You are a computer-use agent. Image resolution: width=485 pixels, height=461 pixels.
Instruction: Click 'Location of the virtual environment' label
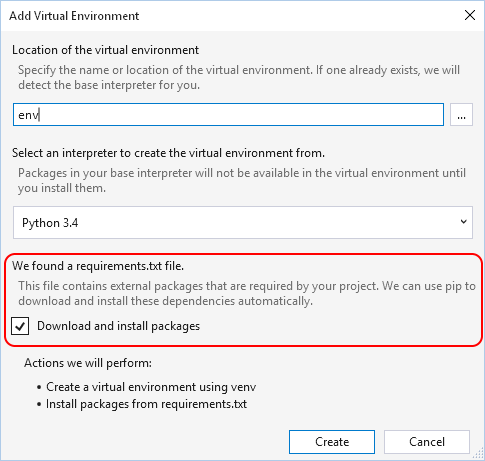[x=105, y=50]
